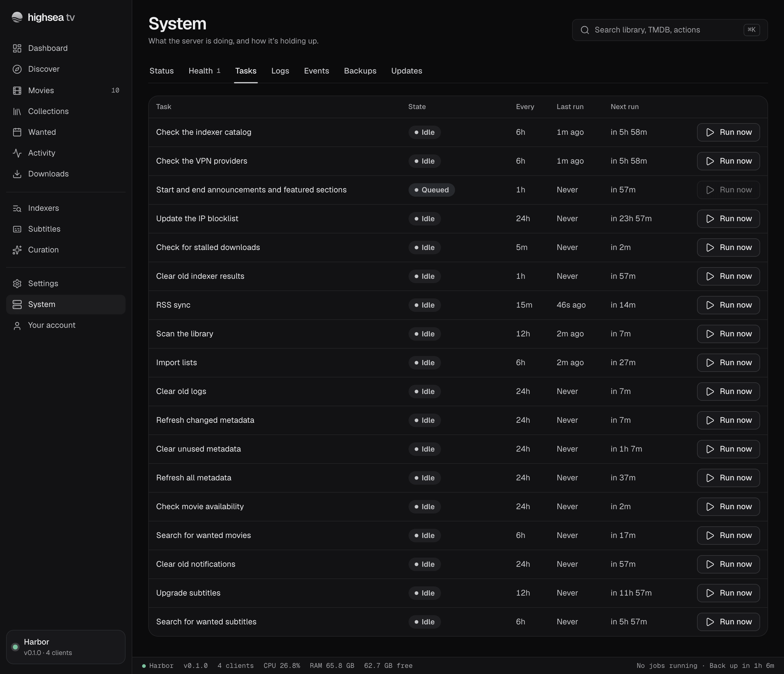Run Refresh all metadata now

tap(728, 478)
